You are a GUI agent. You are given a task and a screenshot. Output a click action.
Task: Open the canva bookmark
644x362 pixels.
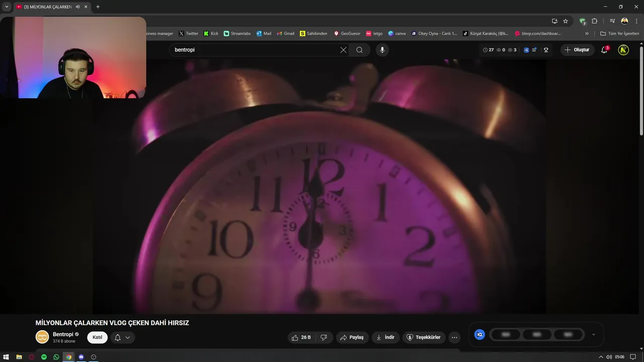click(397, 34)
